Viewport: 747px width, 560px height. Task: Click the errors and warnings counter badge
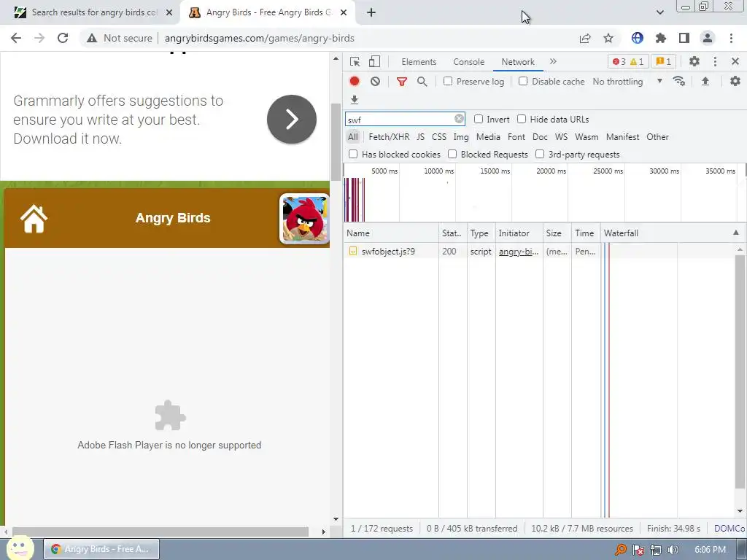tap(628, 62)
